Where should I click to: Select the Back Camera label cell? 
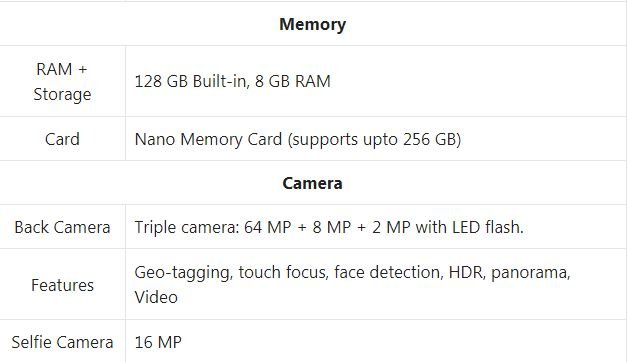62,227
